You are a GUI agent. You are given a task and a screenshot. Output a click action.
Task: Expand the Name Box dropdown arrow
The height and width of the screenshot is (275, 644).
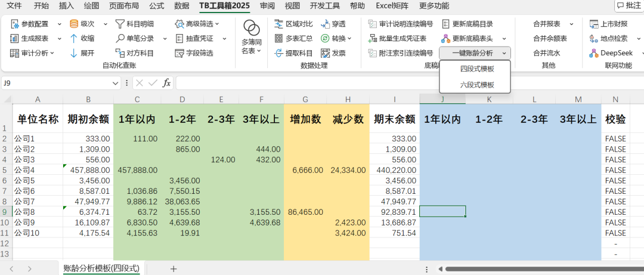[x=114, y=83]
